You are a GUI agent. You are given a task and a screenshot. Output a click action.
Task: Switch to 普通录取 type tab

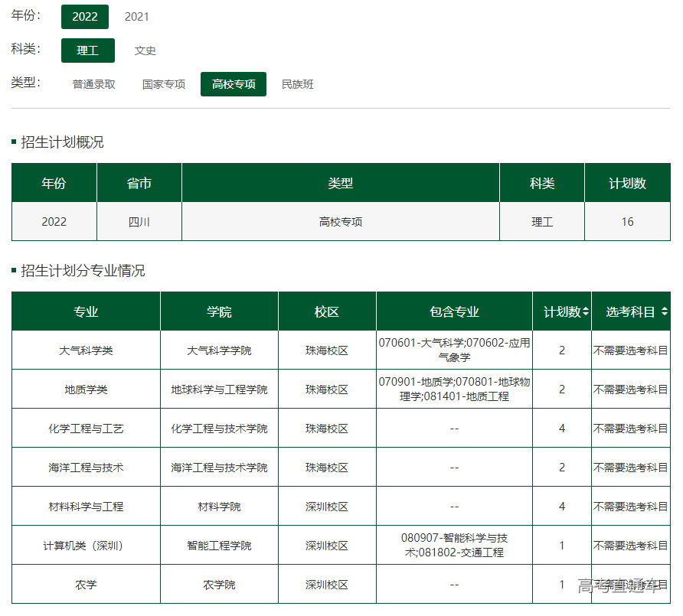pos(94,84)
